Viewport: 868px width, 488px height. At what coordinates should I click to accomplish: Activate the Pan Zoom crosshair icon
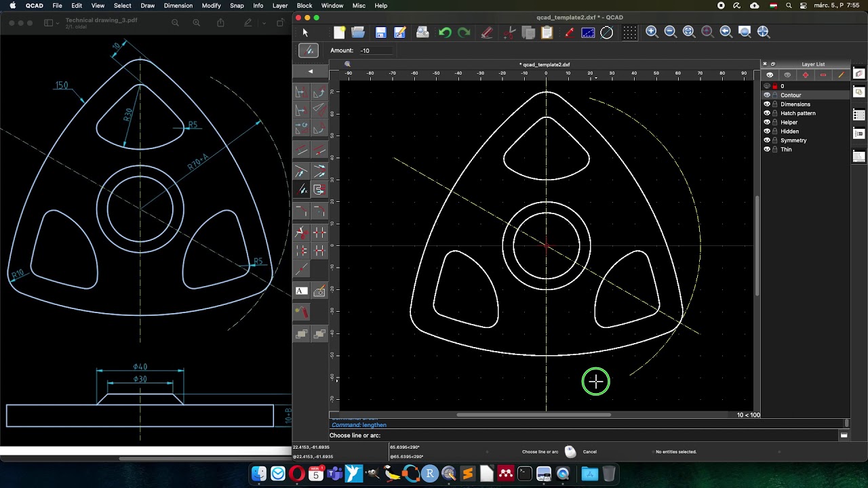(x=763, y=32)
